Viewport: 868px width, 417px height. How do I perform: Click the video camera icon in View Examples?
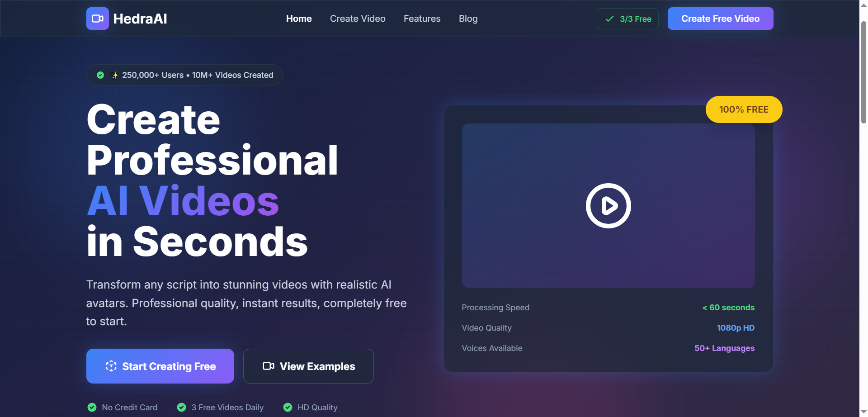point(269,366)
